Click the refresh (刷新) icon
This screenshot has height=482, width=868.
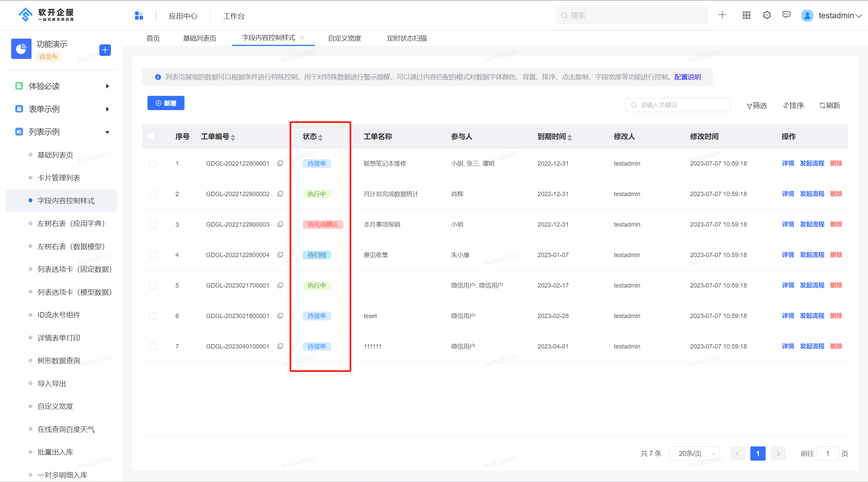tap(829, 105)
